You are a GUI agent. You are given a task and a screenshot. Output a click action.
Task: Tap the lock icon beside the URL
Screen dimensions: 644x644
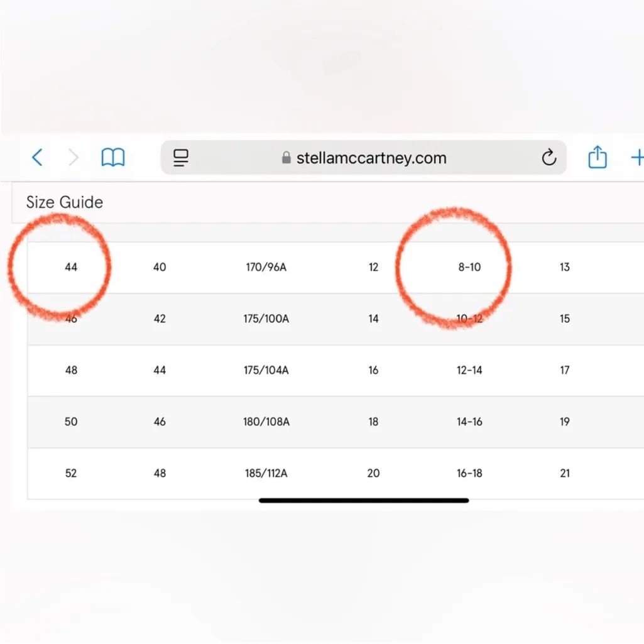(x=287, y=157)
